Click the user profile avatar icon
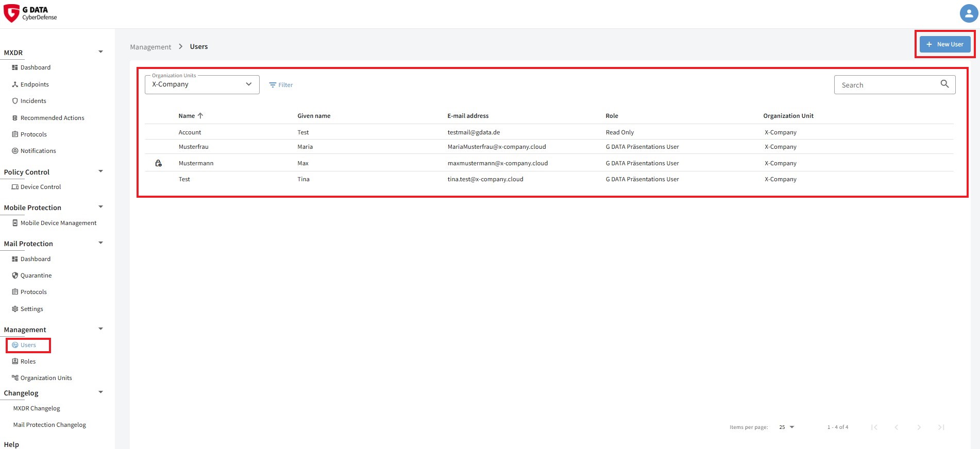This screenshot has width=980, height=449. click(x=968, y=13)
